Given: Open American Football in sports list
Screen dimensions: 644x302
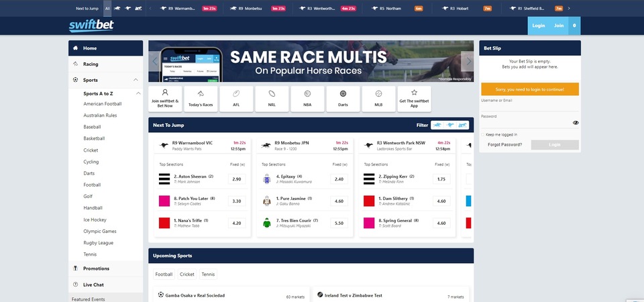Looking at the screenshot, I should [x=102, y=104].
